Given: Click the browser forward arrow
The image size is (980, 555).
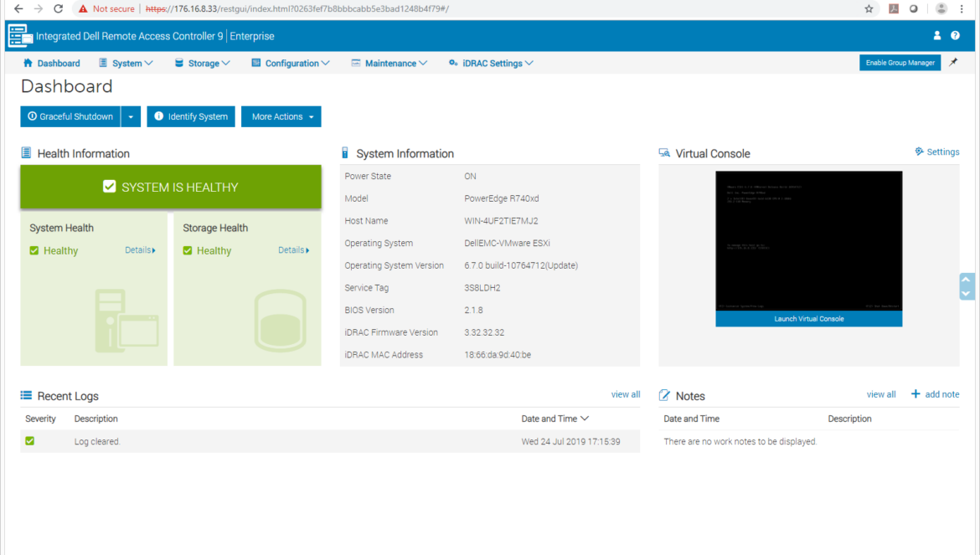Looking at the screenshot, I should pyautogui.click(x=39, y=8).
